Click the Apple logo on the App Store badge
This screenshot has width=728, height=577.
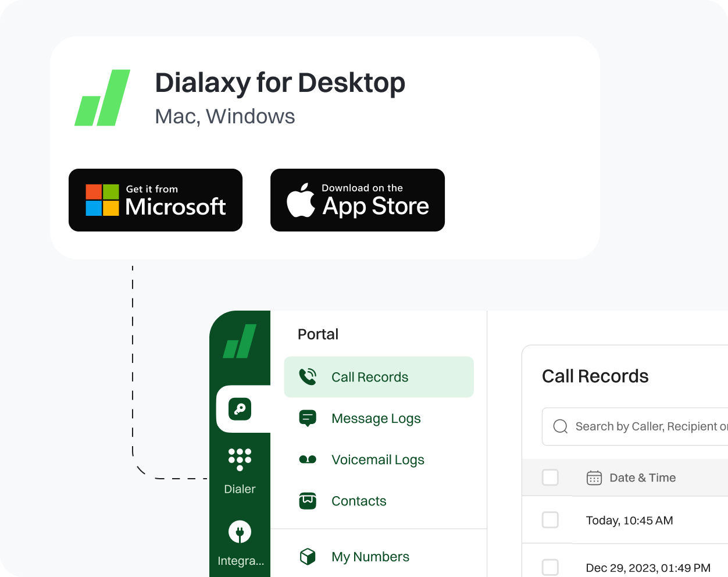(x=302, y=200)
